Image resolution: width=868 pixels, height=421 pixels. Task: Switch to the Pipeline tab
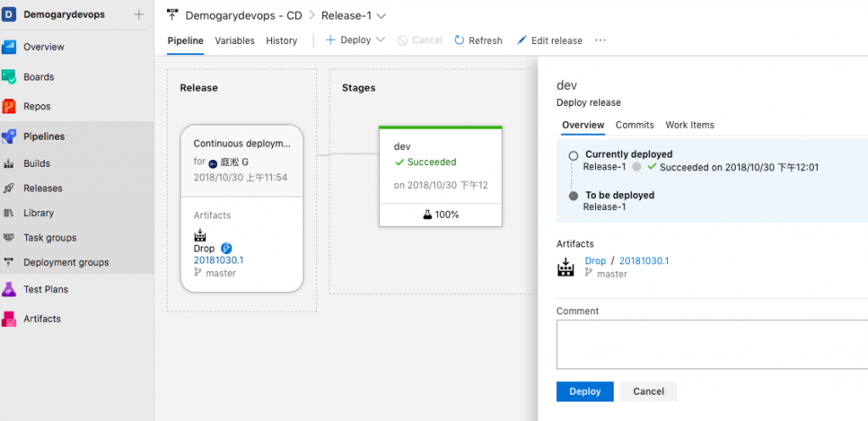pyautogui.click(x=186, y=41)
